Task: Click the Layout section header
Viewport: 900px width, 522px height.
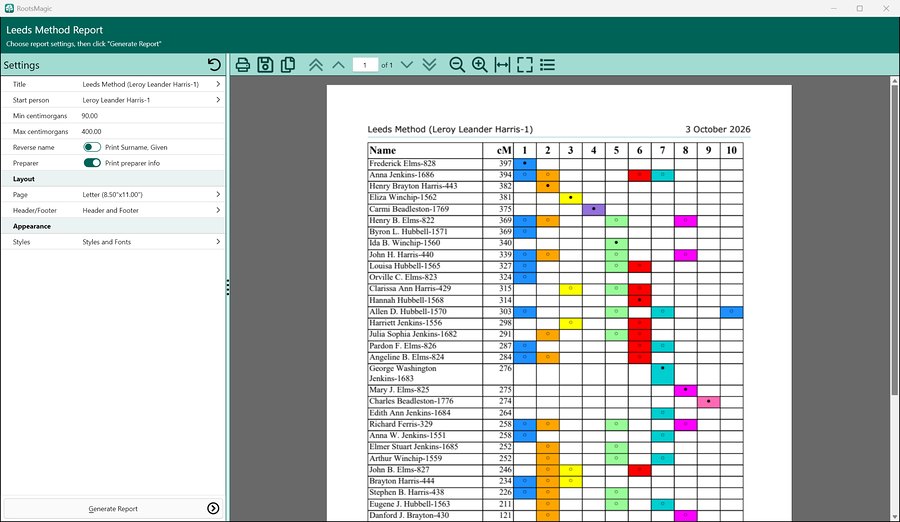Action: 113,179
